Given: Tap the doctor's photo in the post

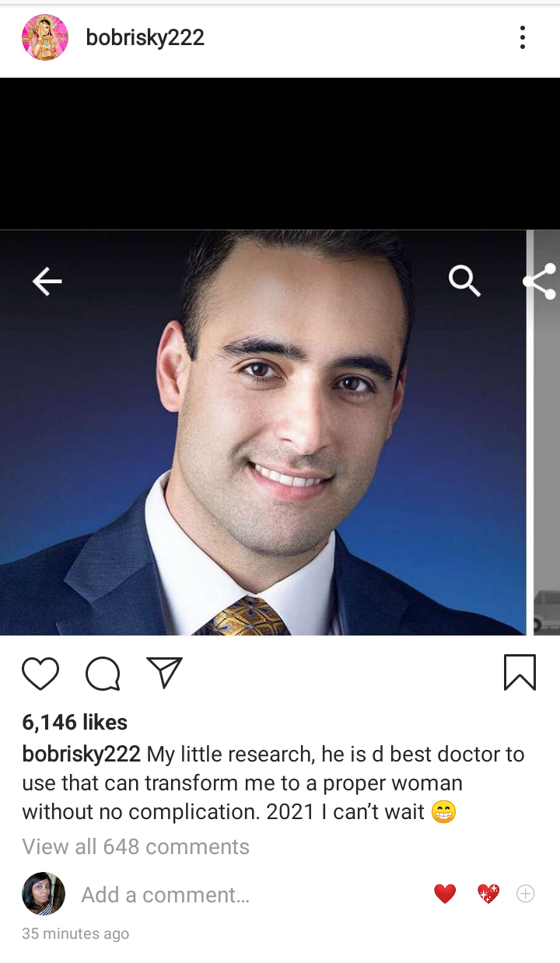Looking at the screenshot, I should 263,432.
